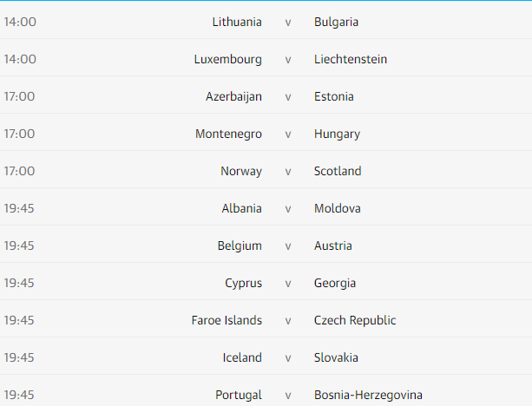This screenshot has height=406, width=532.
Task: Click the Norway team name
Action: [x=241, y=171]
